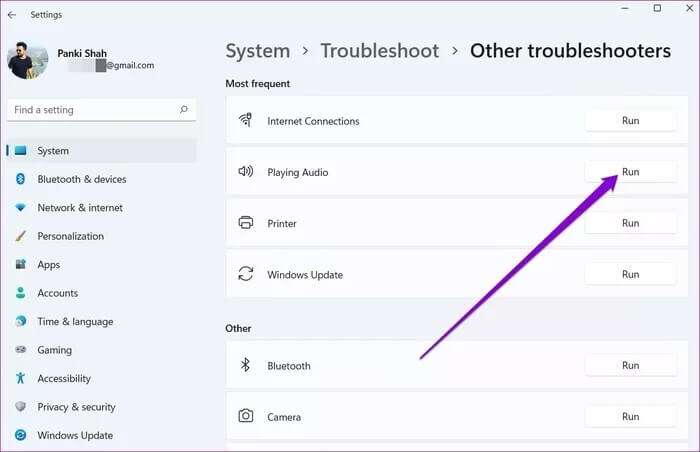Click the Panki Shah account name
This screenshot has width=700, height=452.
pyautogui.click(x=82, y=53)
